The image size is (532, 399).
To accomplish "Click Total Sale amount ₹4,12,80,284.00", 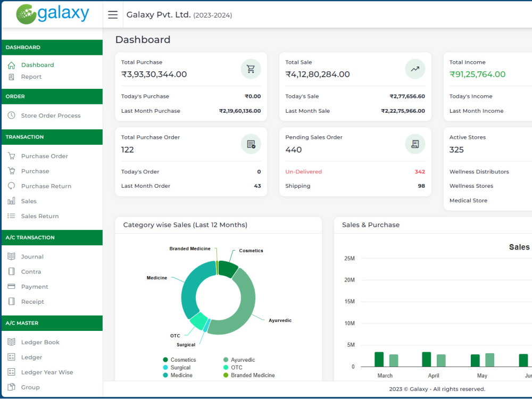I will [x=318, y=74].
